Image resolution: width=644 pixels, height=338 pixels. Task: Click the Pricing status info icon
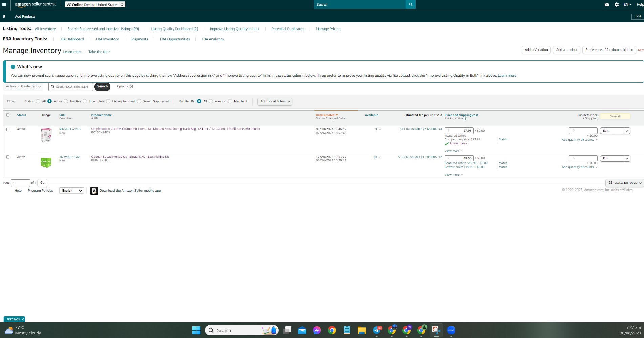tap(465, 119)
